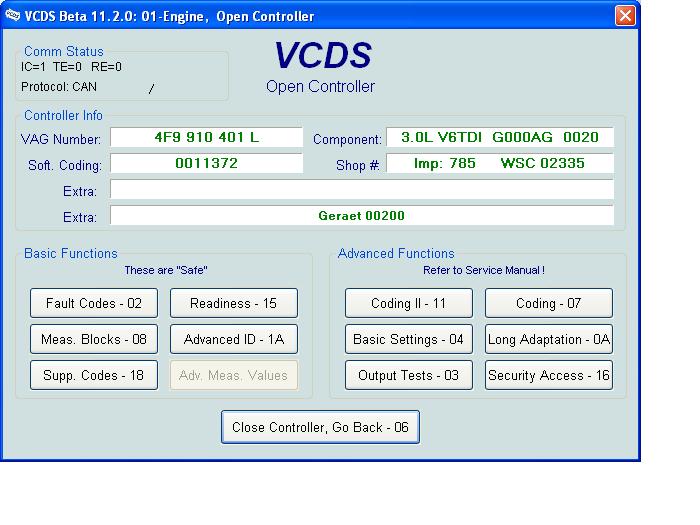The height and width of the screenshot is (525, 700).
Task: Click the empty first Extra field
Action: pyautogui.click(x=362, y=189)
